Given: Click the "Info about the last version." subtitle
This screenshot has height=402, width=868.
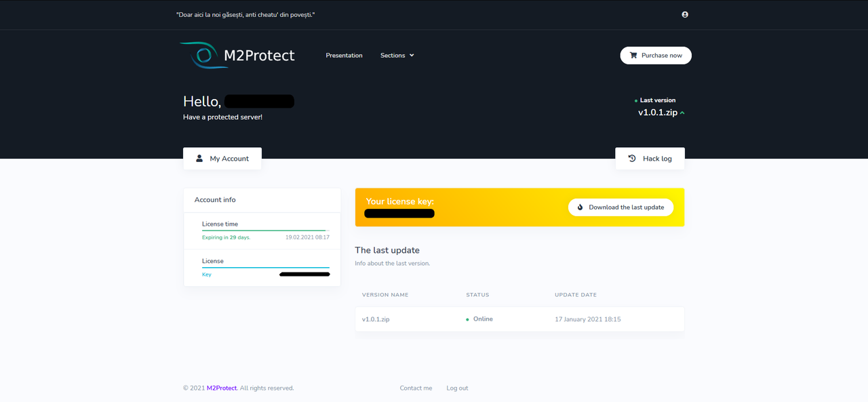Looking at the screenshot, I should coord(392,263).
